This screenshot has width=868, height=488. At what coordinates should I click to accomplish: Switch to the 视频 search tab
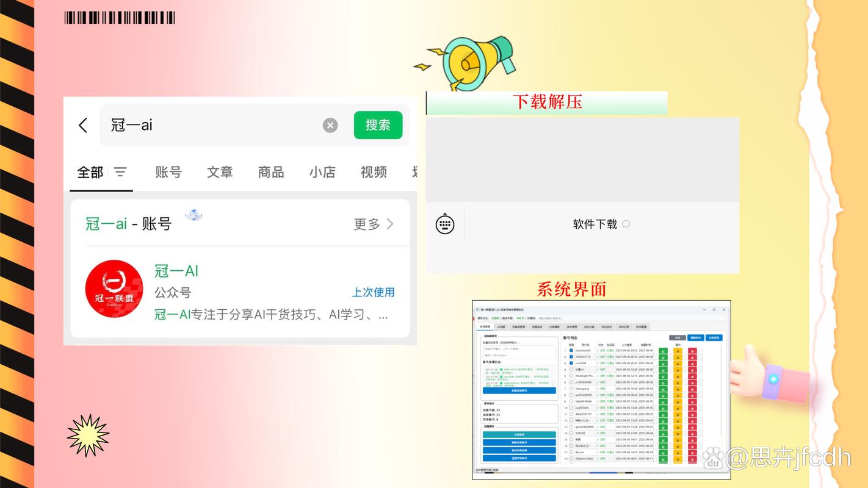[374, 172]
